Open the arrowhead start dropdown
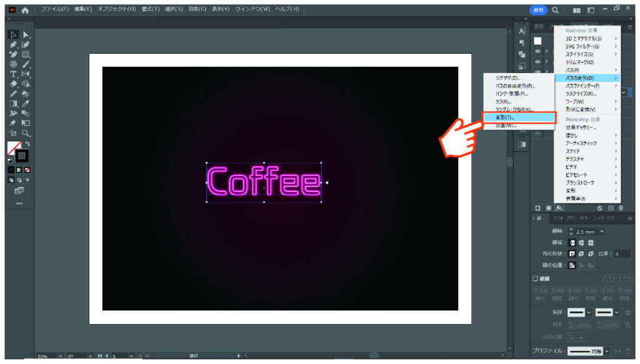 (x=589, y=313)
